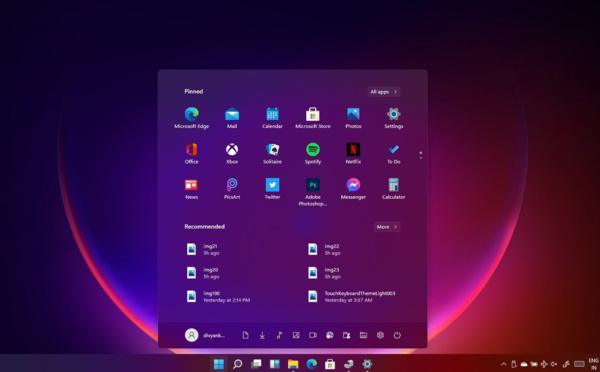Open the Netflix app
This screenshot has height=372, width=600.
353,153
